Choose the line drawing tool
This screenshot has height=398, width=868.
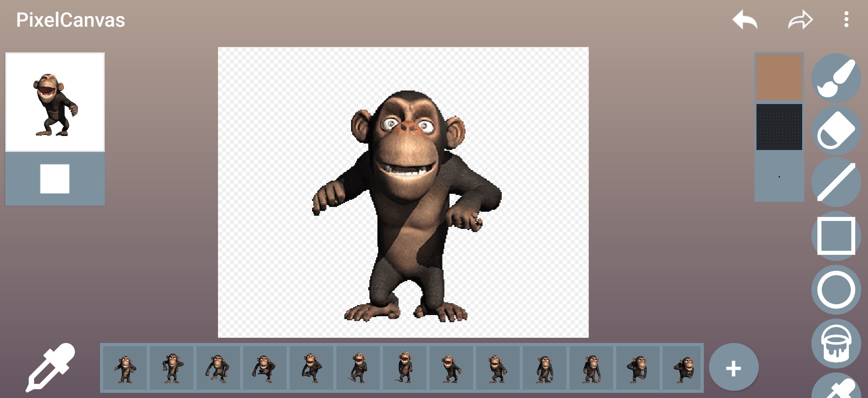pyautogui.click(x=836, y=182)
